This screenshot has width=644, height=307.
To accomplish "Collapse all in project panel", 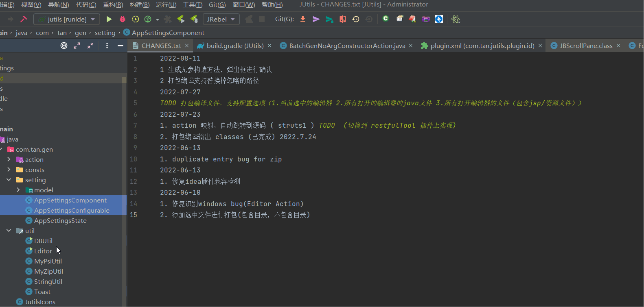I will (x=90, y=46).
